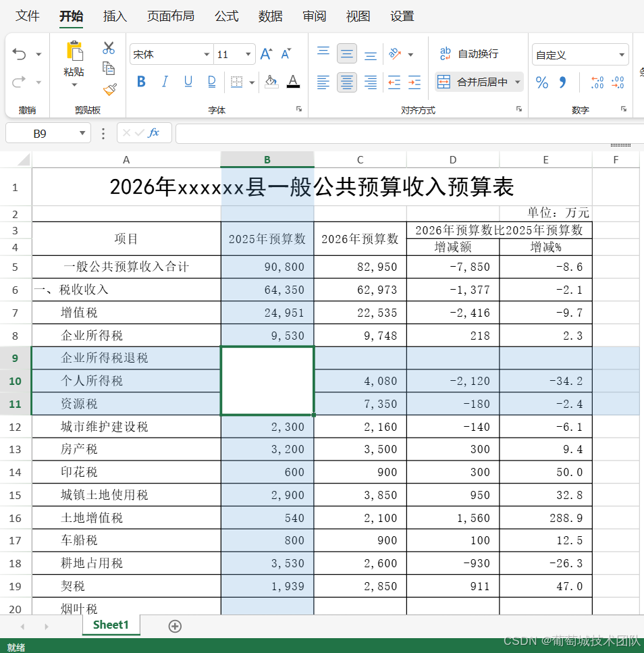Viewport: 644px width, 653px height.
Task: Toggle Underline formatting
Action: [188, 82]
